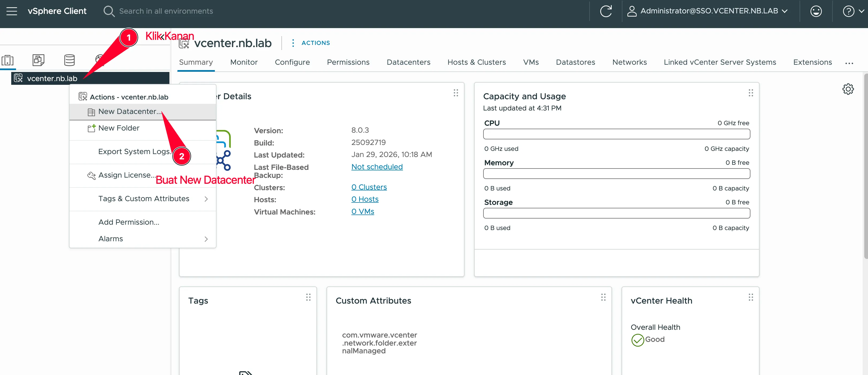868x375 pixels.
Task: Open the 0 Hosts link
Action: pyautogui.click(x=365, y=199)
